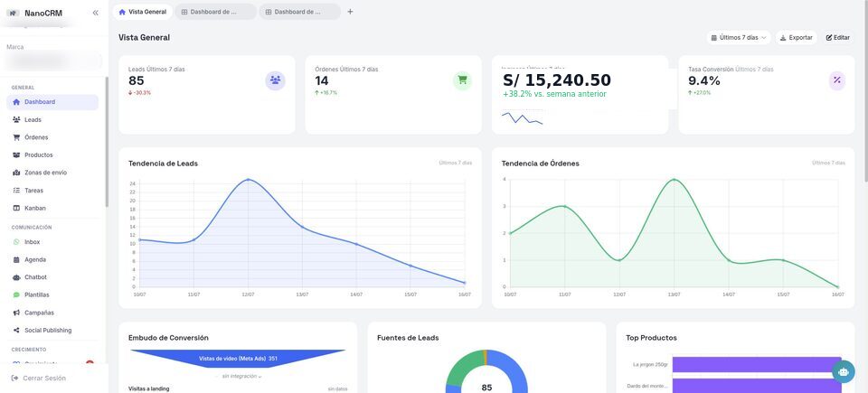Click the Social Publishing share icon
Image resolution: width=868 pixels, height=393 pixels.
[16, 331]
